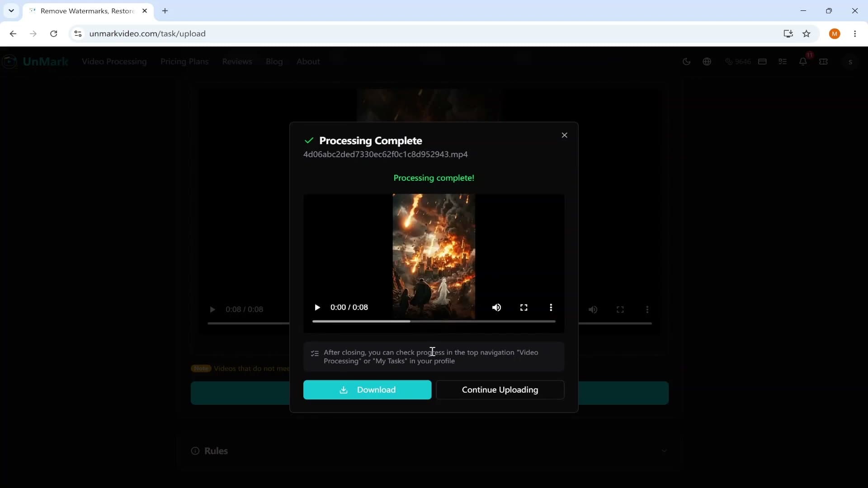Go forward in the browser
Screen dimensions: 868x488
(33, 33)
